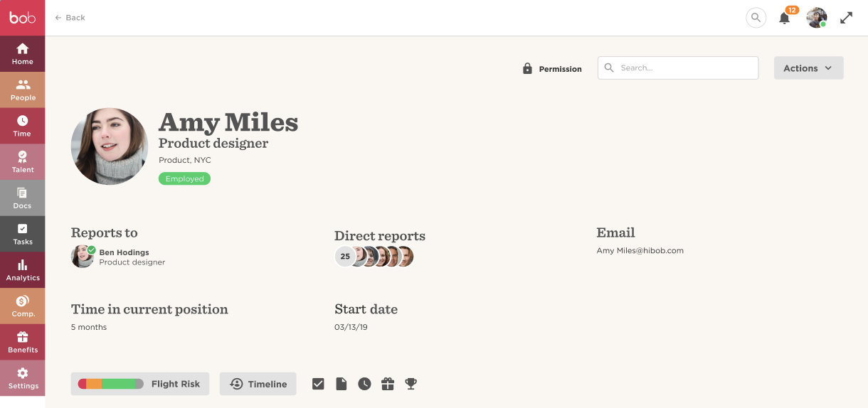Expand view with the fullscreen arrows icon
The width and height of the screenshot is (868, 408).
click(x=846, y=18)
